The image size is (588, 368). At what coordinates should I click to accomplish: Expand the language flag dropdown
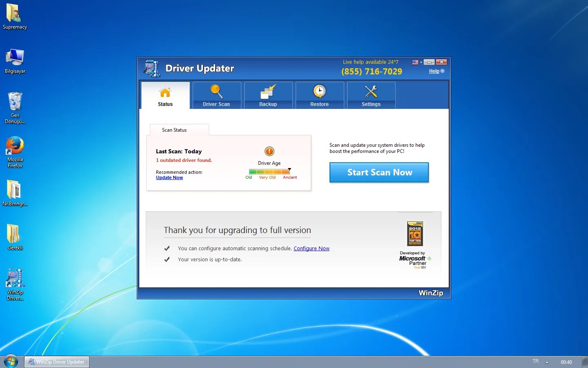coord(421,62)
